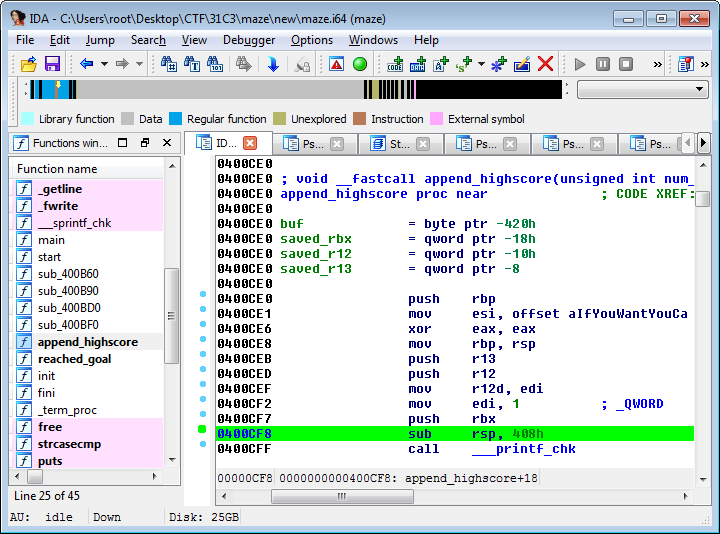Expand hidden toolbar items chevron after stop
This screenshot has height=534, width=720.
[658, 64]
